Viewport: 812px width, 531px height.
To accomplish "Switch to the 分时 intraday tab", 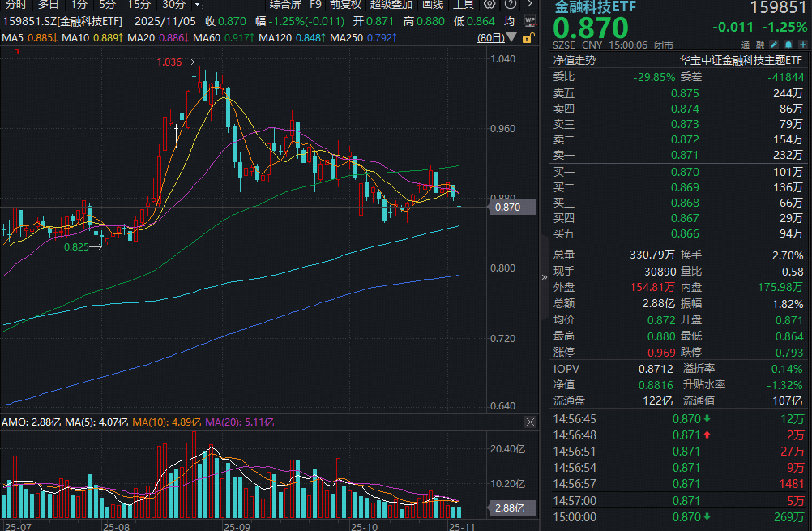I will [x=15, y=4].
